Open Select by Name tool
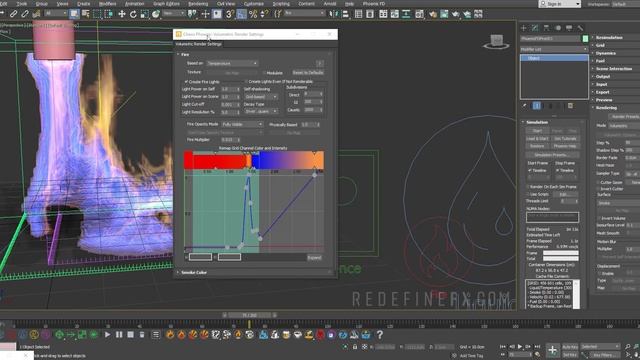 (86, 14)
